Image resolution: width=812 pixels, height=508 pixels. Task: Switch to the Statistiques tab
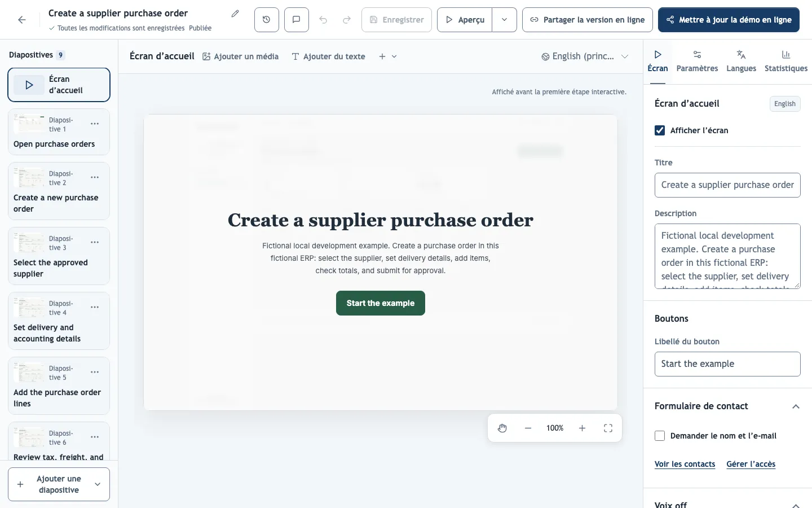click(786, 62)
